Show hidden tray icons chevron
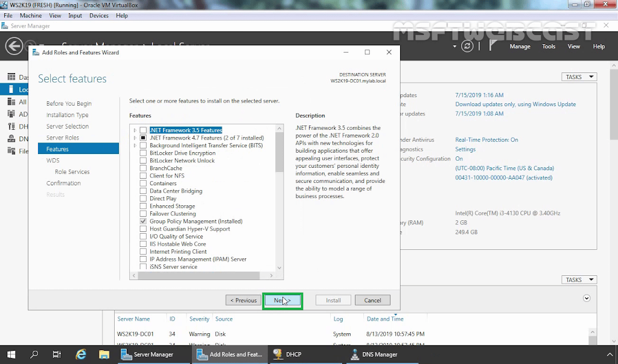 click(x=610, y=354)
